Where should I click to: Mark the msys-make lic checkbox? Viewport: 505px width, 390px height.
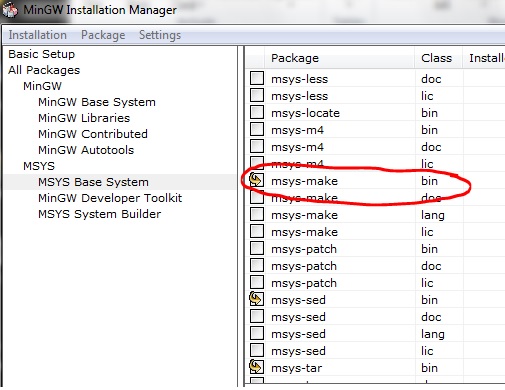click(x=257, y=231)
